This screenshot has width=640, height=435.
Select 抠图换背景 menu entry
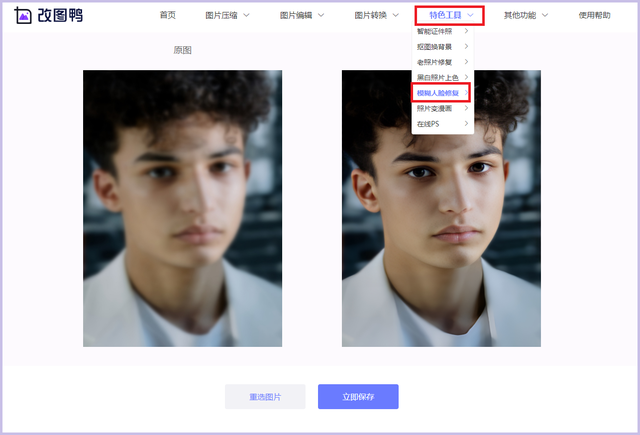pyautogui.click(x=434, y=47)
